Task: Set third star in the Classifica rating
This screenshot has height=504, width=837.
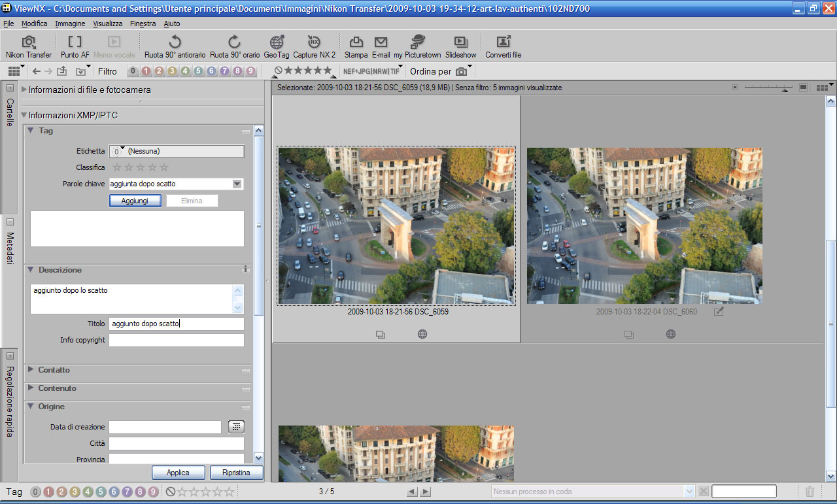Action: point(141,167)
